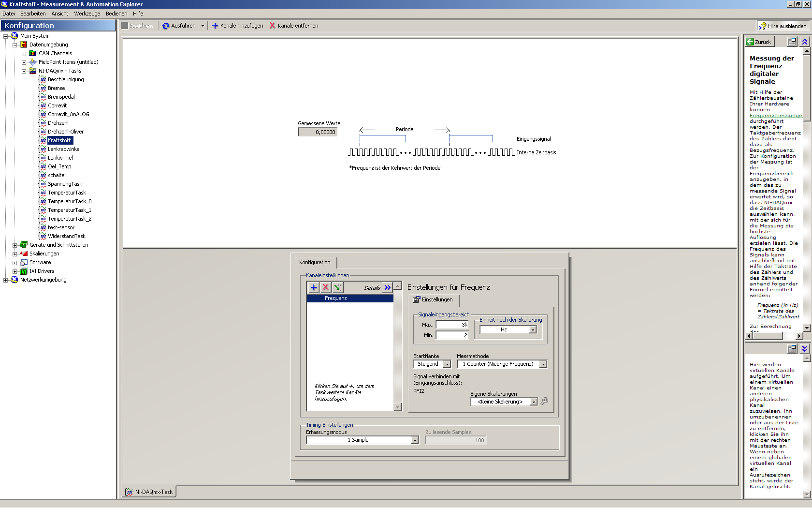Viewport: 812px width, 508px height.
Task: Click the Datenumgebung icon in the tree
Action: pyautogui.click(x=24, y=45)
